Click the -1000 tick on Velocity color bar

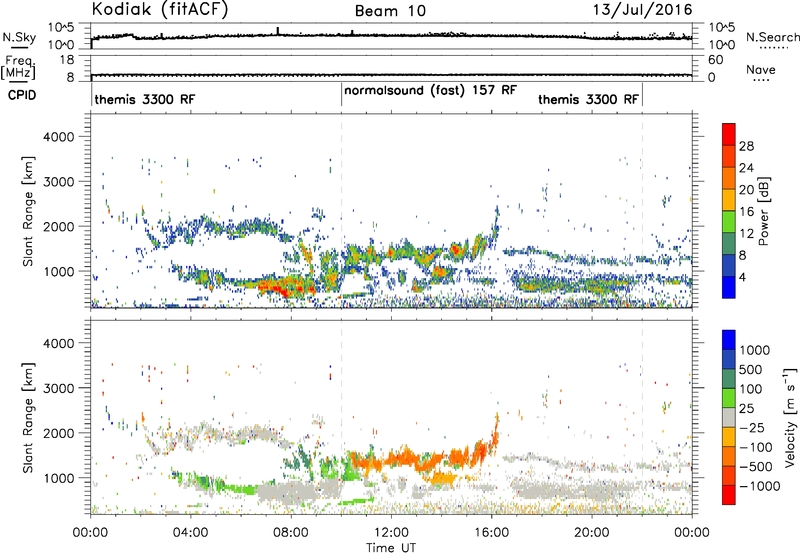coord(759,486)
